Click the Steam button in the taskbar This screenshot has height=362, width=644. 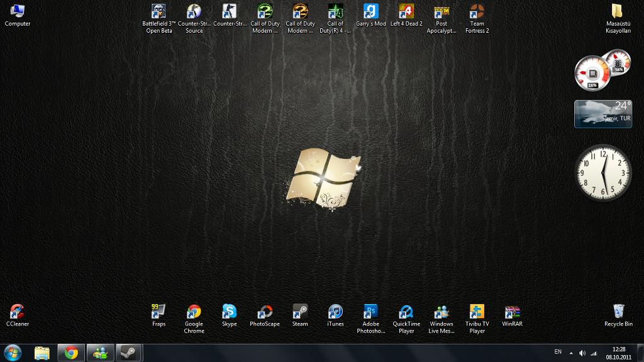tap(129, 353)
